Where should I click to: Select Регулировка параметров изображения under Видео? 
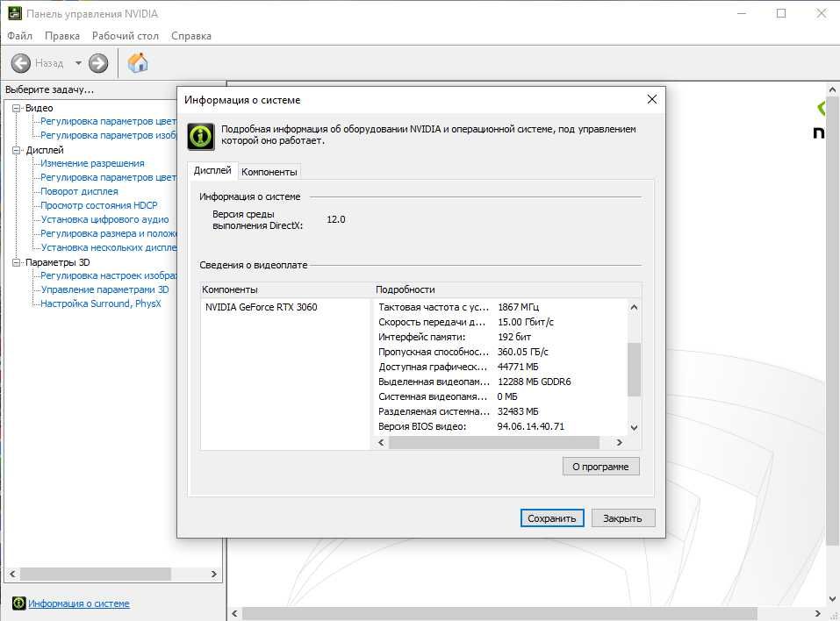pyautogui.click(x=108, y=135)
